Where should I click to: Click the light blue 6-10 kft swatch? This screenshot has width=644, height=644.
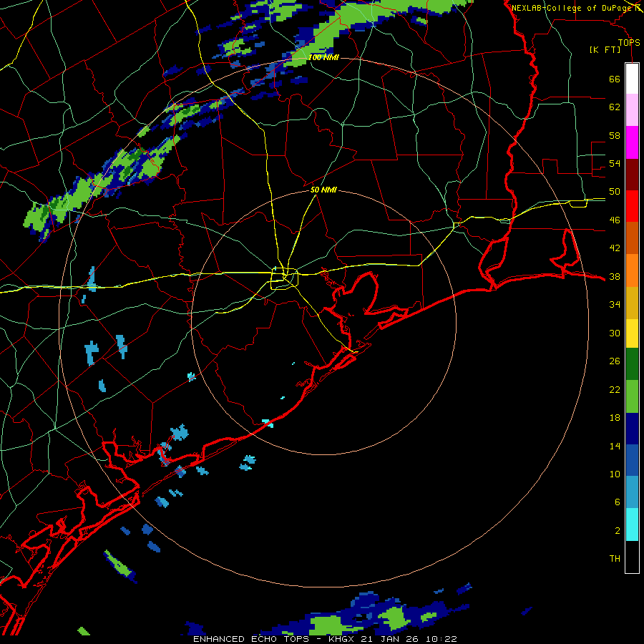click(632, 492)
